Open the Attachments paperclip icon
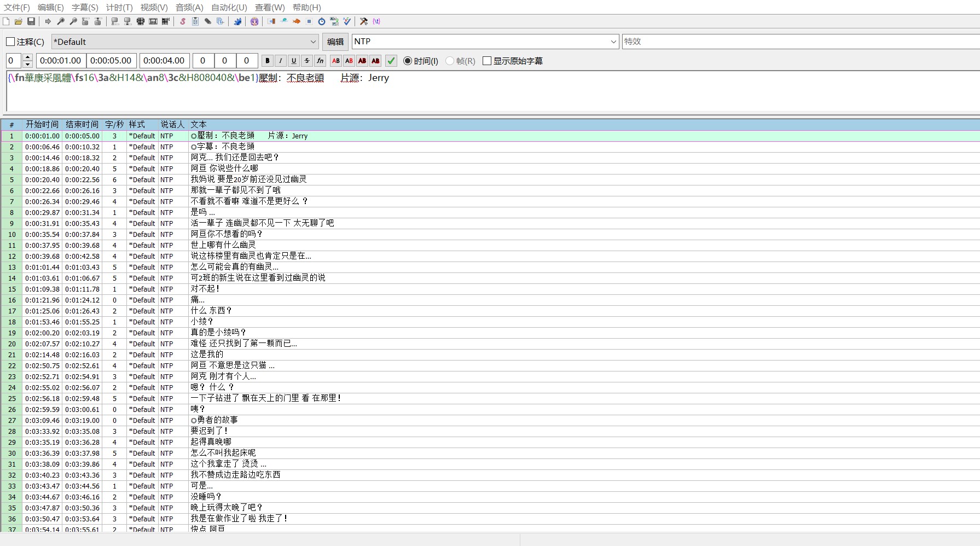This screenshot has height=546, width=980. [208, 21]
